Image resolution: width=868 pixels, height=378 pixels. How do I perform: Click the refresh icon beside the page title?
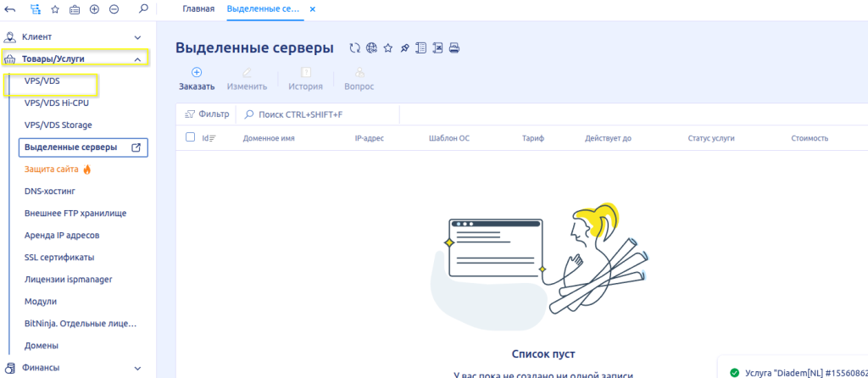click(355, 48)
